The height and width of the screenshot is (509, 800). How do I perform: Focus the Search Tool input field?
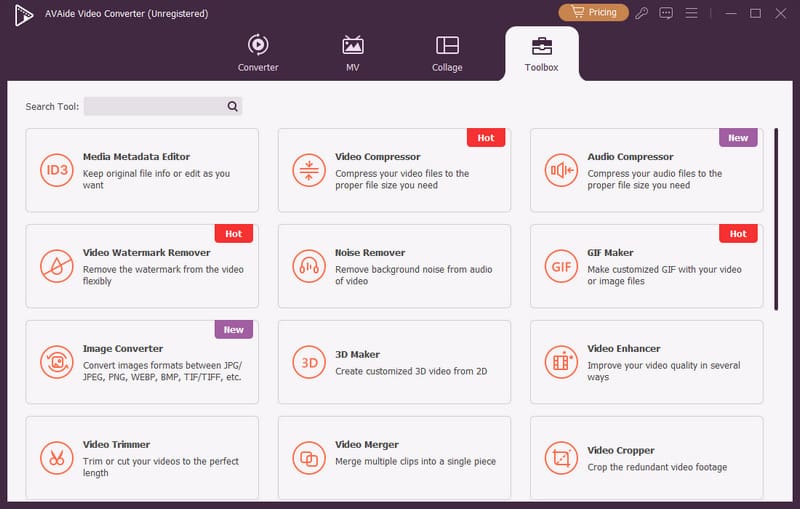click(x=155, y=106)
